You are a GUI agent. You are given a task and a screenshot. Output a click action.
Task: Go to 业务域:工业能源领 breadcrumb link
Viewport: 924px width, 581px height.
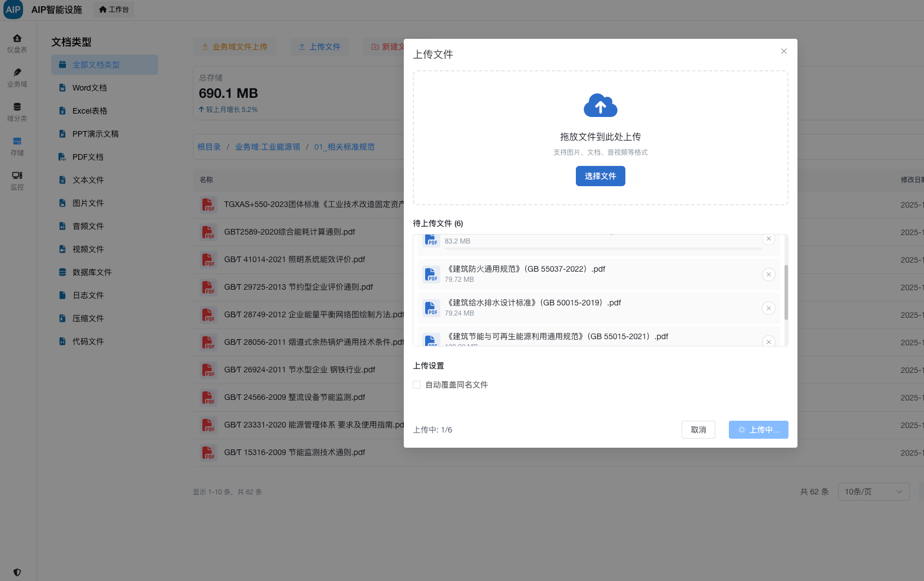coord(267,147)
